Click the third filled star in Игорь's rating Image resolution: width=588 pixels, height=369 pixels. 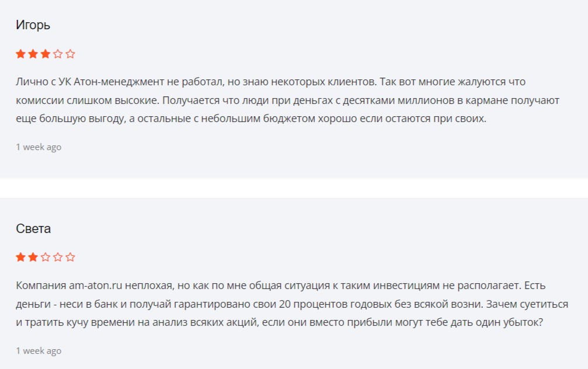(x=46, y=54)
